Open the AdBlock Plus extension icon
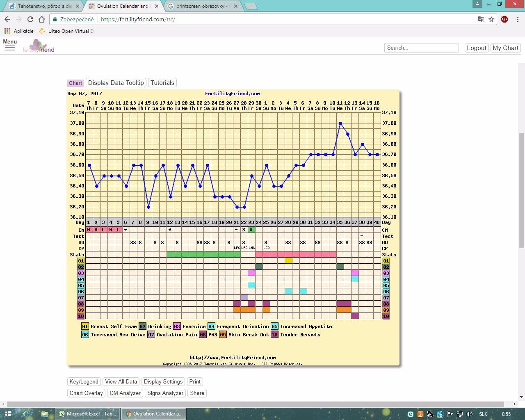Image resolution: width=525 pixels, height=420 pixels. [x=504, y=19]
